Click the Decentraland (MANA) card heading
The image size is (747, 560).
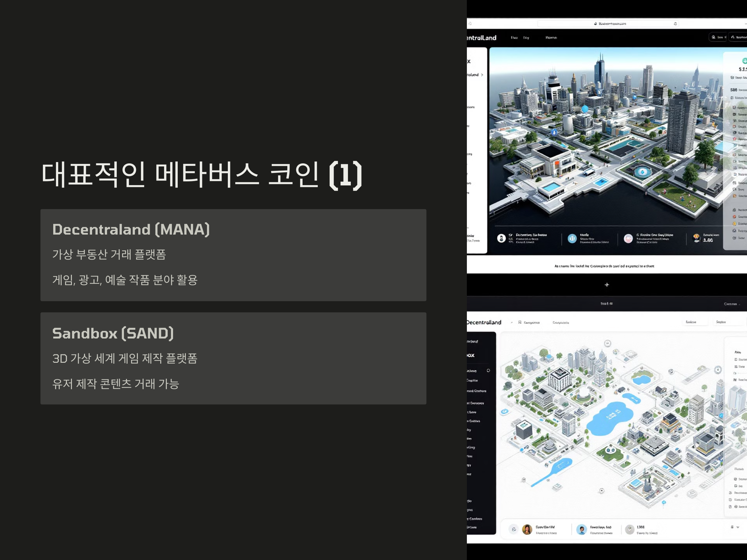[x=131, y=230]
